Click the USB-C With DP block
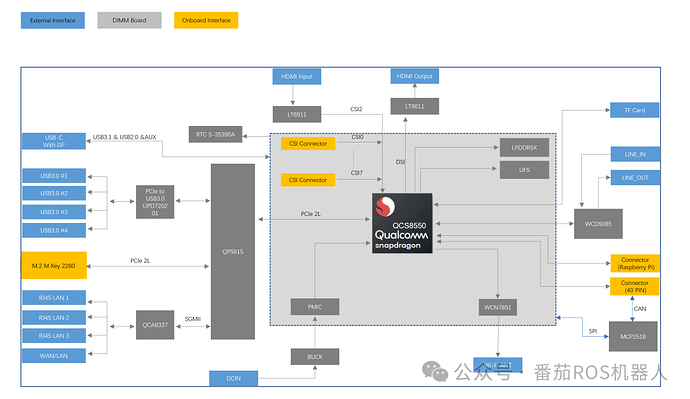 click(x=54, y=141)
